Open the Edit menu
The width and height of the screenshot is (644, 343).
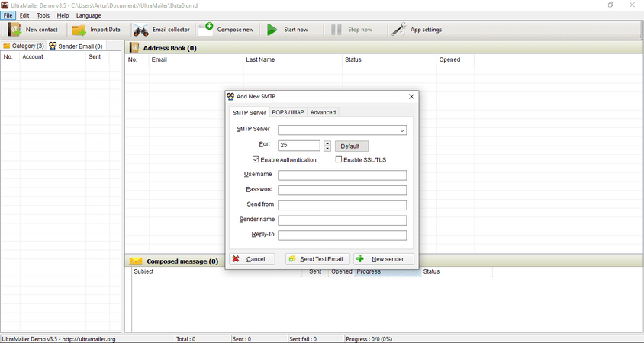[x=24, y=15]
